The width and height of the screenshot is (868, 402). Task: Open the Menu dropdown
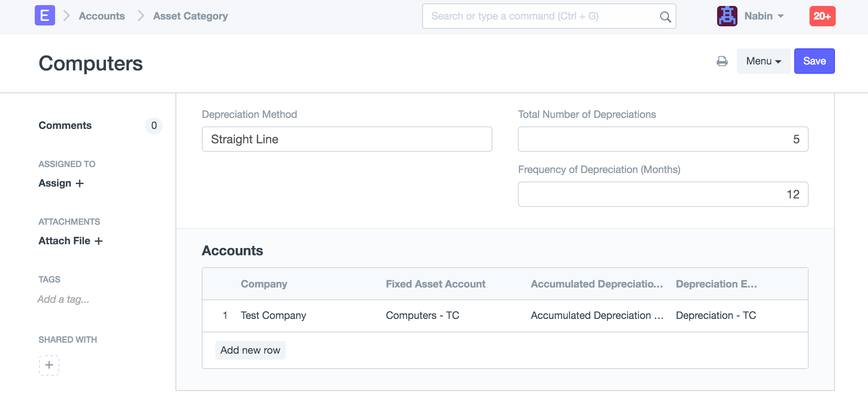click(x=763, y=61)
